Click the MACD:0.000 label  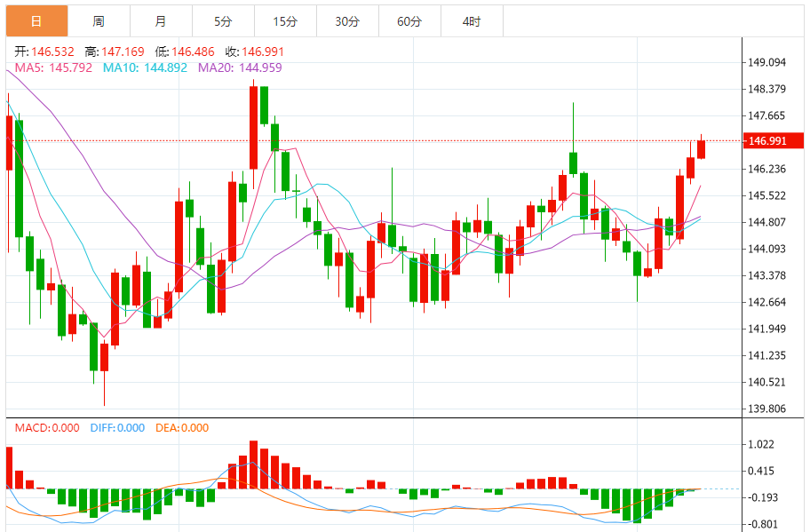tap(47, 428)
